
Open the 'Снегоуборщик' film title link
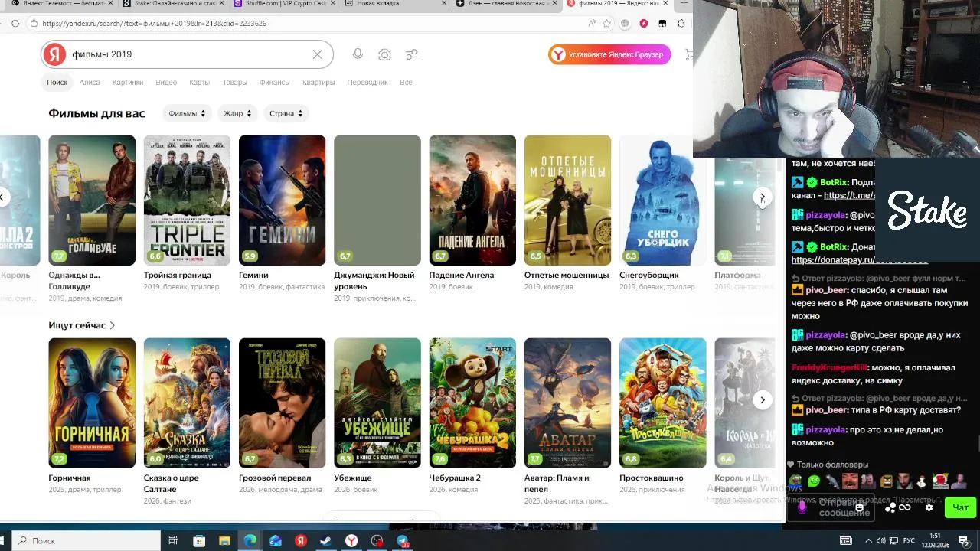[649, 275]
